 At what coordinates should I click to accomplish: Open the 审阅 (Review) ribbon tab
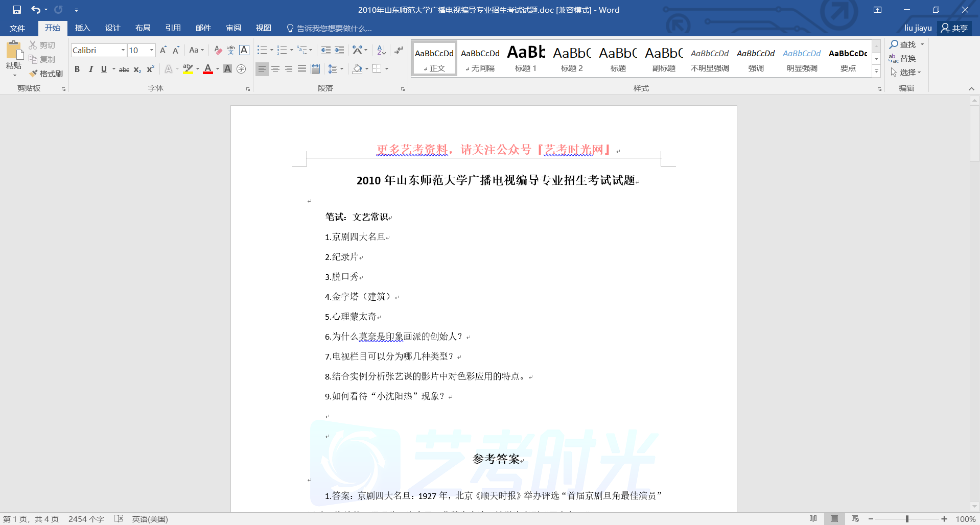pos(233,28)
